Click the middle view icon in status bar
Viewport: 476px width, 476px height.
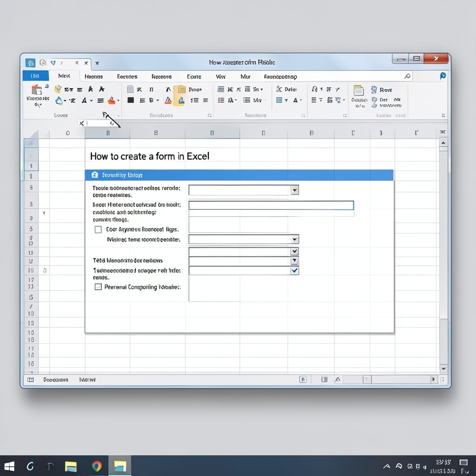click(324, 379)
